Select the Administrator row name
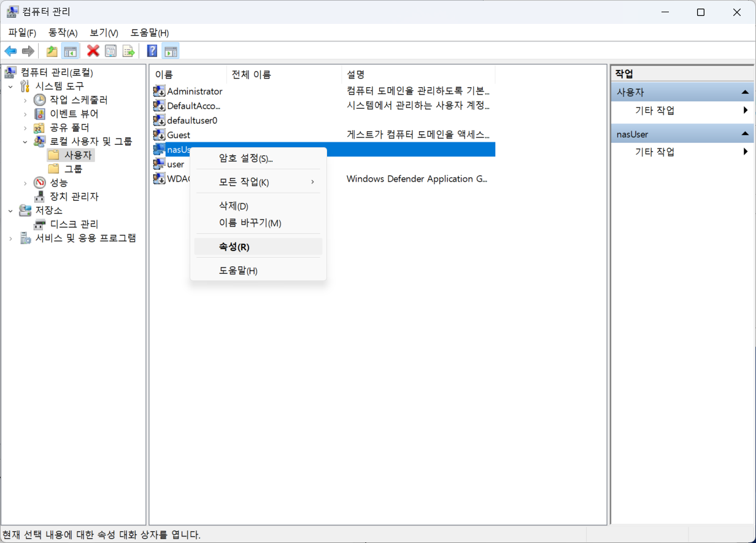Image resolution: width=756 pixels, height=543 pixels. pyautogui.click(x=195, y=91)
